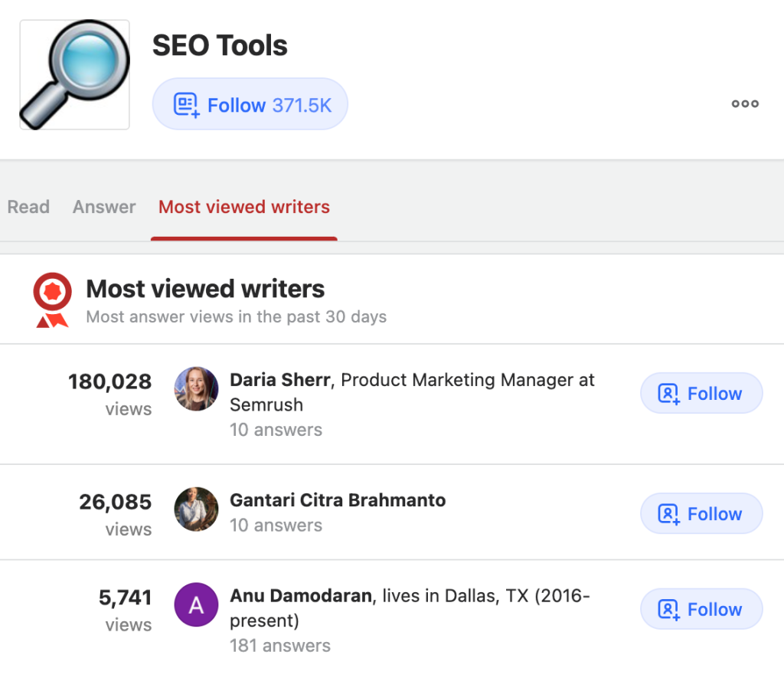The width and height of the screenshot is (784, 678).
Task: Open Daria Sherr's profile picture
Action: [x=196, y=388]
